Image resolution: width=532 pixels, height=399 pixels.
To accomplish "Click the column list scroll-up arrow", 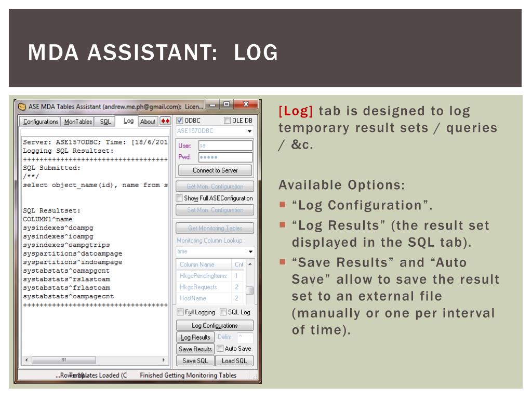I will coord(250,264).
